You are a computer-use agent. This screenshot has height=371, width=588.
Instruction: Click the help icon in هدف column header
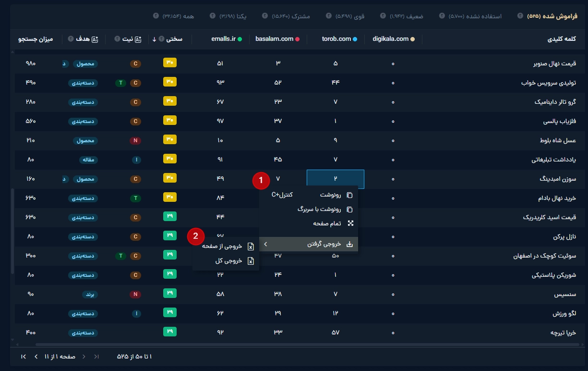[71, 39]
